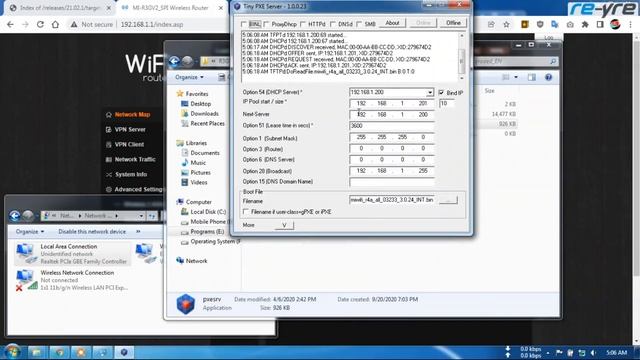Open the Network Connections address bar dropdown arrow
The width and height of the screenshot is (640, 360).
[141, 216]
